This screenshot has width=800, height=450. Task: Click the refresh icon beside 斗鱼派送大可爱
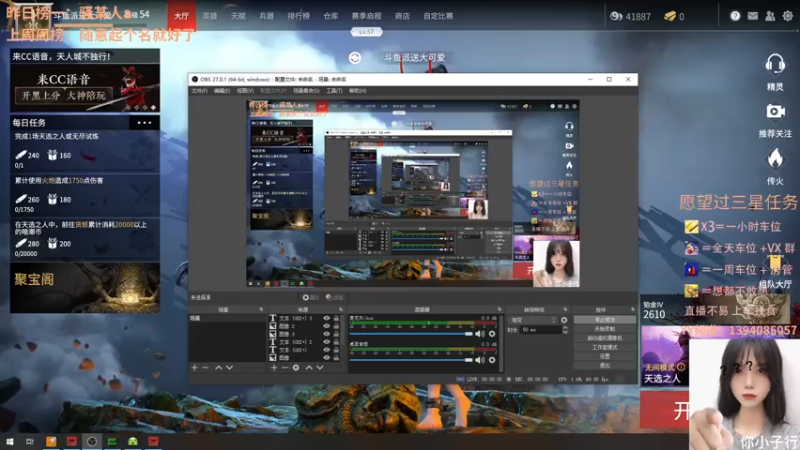coord(355,58)
